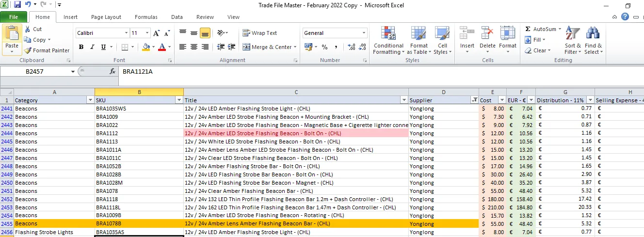Switch to the Review tab

pos(205,17)
